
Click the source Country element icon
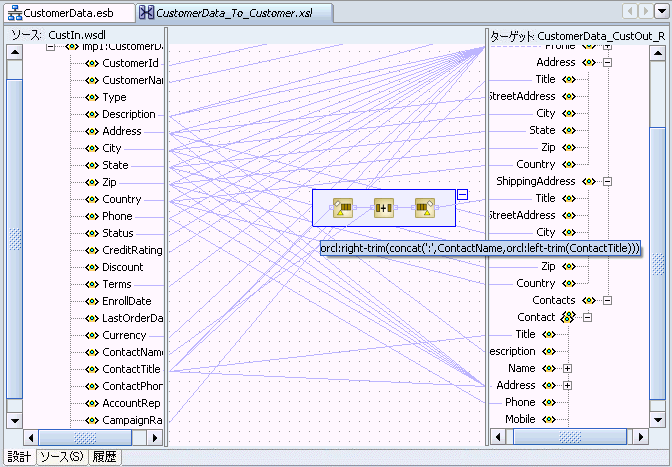coord(92,199)
